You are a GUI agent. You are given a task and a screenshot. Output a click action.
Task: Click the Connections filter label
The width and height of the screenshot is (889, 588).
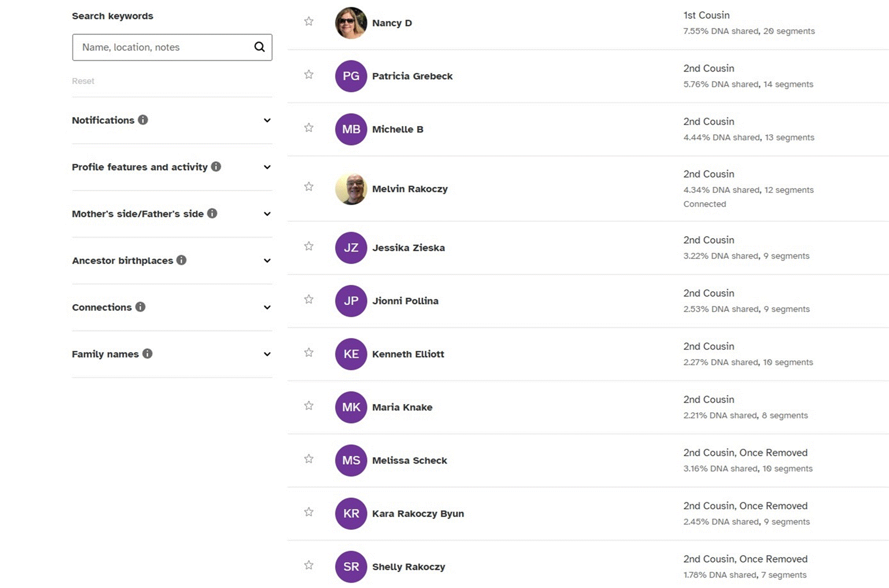[102, 307]
